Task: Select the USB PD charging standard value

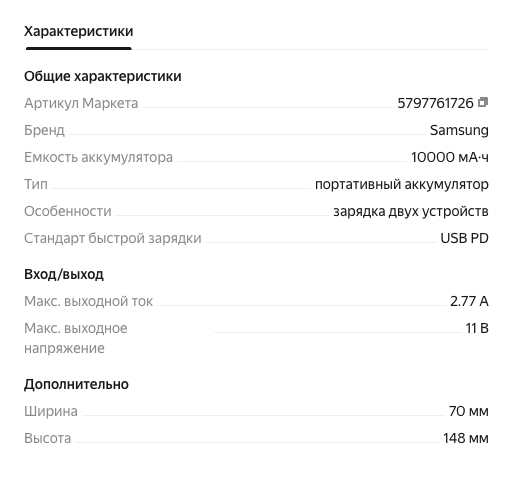Action: coord(465,238)
